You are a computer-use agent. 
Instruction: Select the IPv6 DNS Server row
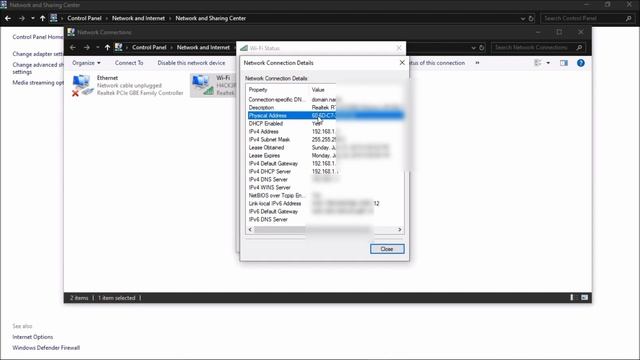tap(326, 220)
